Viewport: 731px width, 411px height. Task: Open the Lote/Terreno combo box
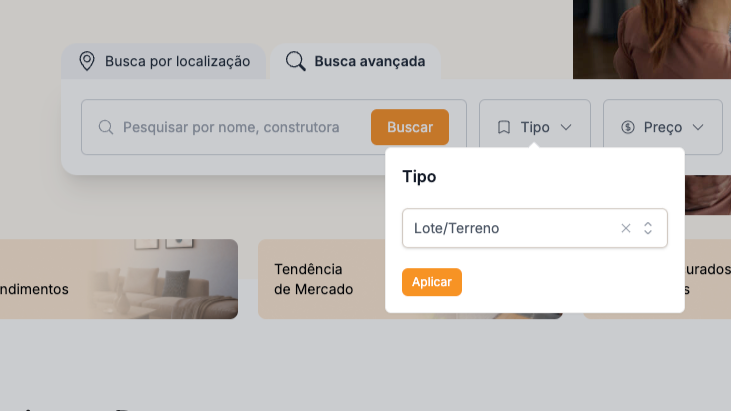[535, 228]
